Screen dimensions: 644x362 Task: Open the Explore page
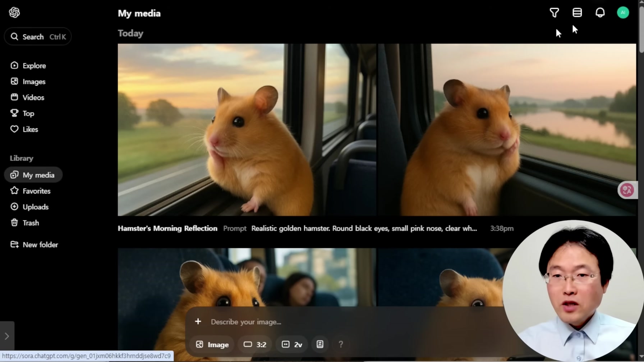pos(28,66)
